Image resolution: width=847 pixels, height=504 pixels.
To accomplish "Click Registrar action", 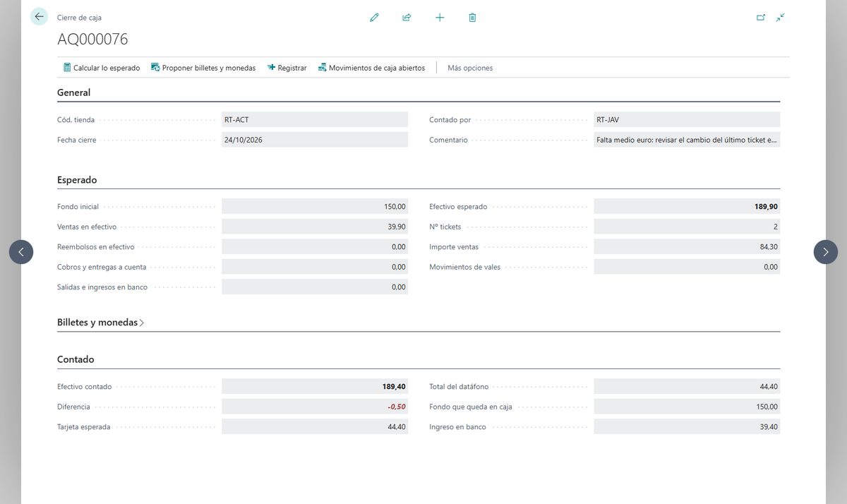I will click(287, 68).
